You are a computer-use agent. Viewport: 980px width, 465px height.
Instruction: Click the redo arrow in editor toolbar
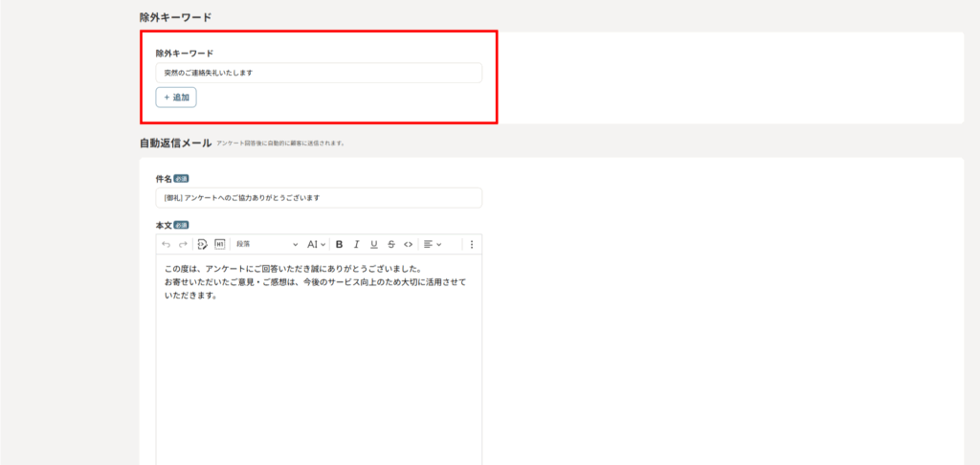(x=183, y=244)
